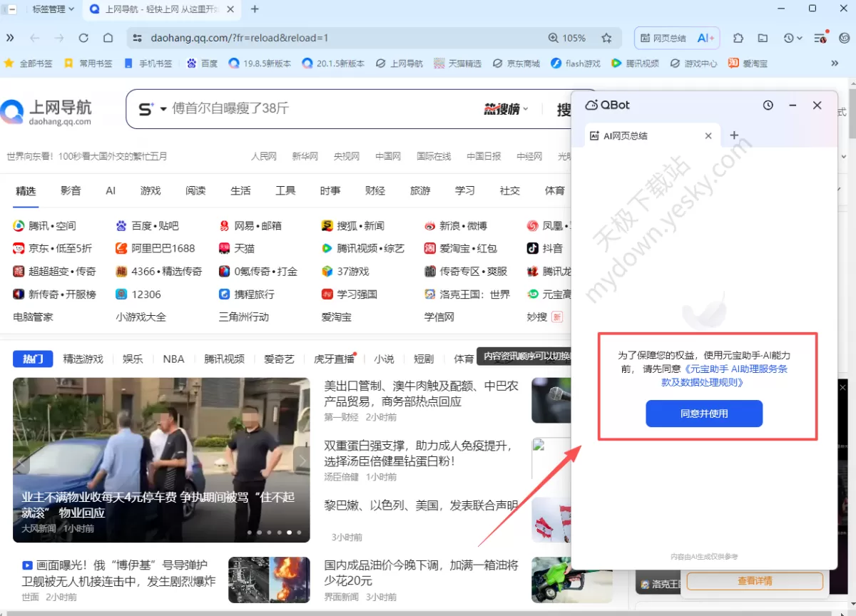
Task: Open the 百度 bookmark
Action: pyautogui.click(x=202, y=63)
